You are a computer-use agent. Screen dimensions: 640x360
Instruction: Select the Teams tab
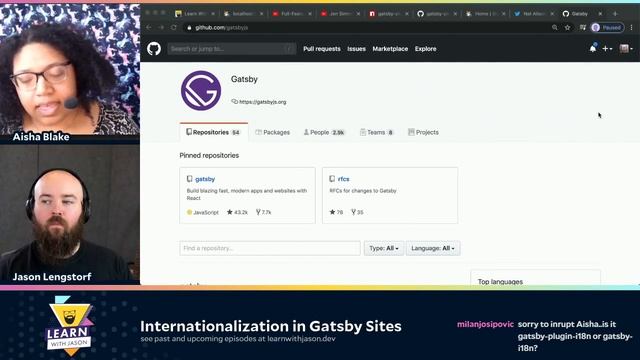[377, 132]
